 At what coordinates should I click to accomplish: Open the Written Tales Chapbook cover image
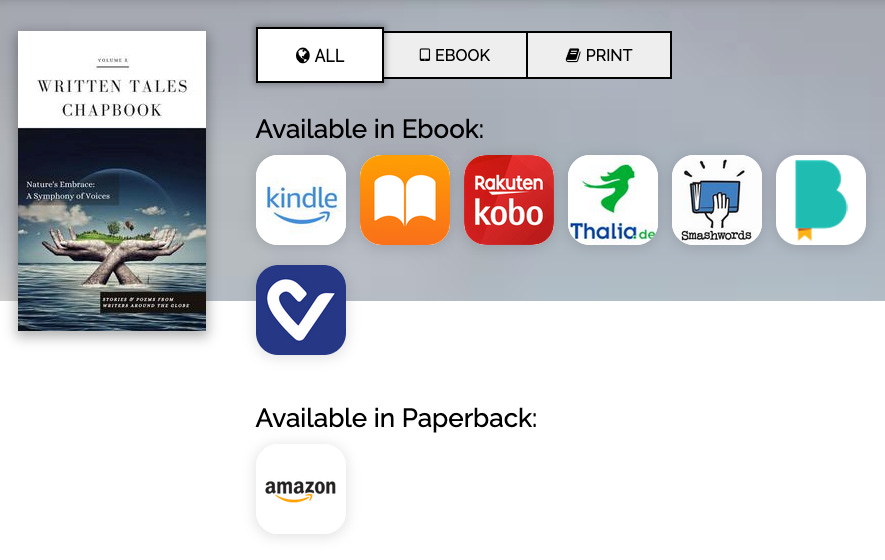[112, 181]
